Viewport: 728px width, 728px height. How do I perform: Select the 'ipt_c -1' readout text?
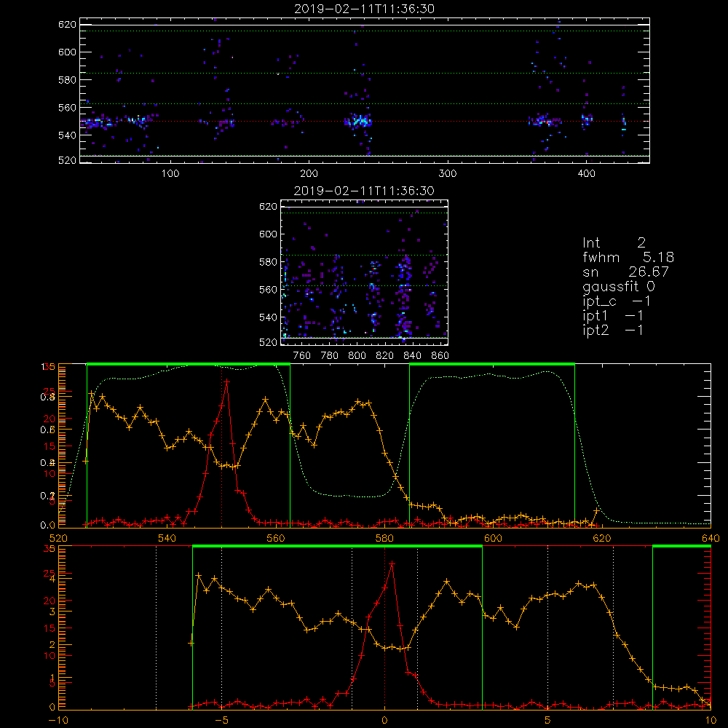click(616, 302)
